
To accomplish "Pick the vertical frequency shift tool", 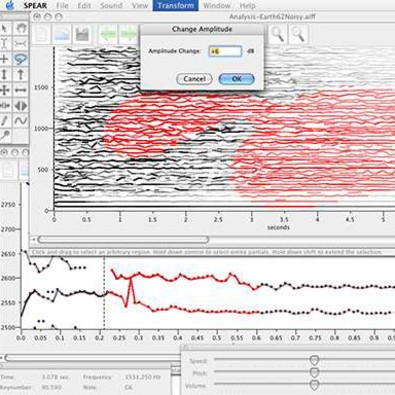I will [5, 75].
